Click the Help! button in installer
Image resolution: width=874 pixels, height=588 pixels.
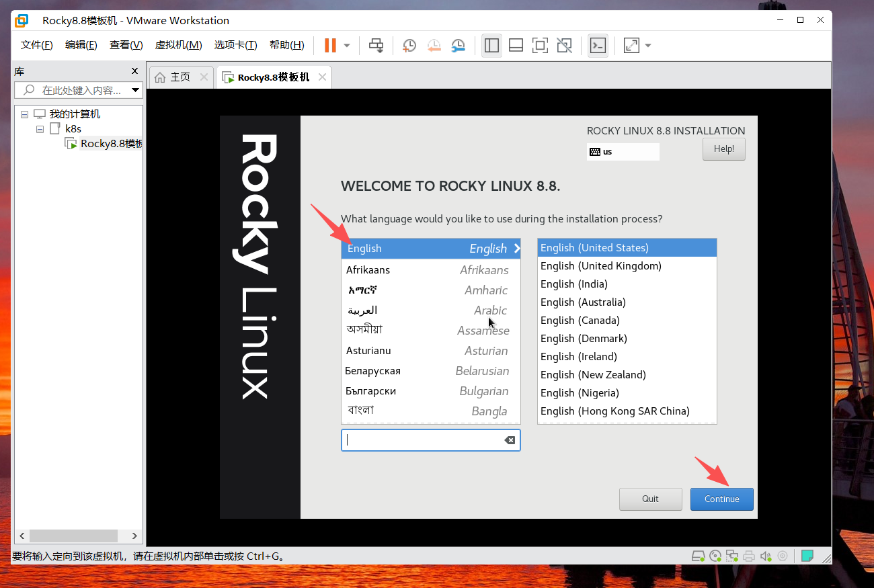tap(724, 149)
